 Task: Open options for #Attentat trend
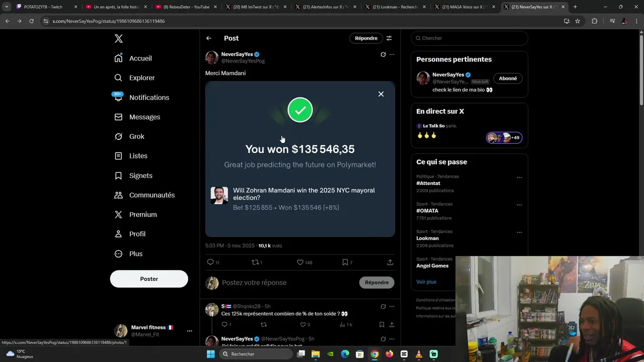click(x=519, y=177)
